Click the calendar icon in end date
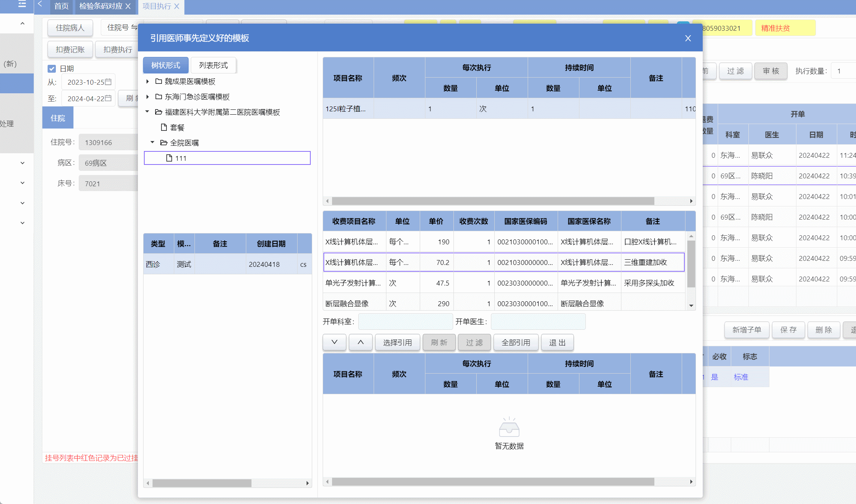The image size is (856, 504). point(108,98)
